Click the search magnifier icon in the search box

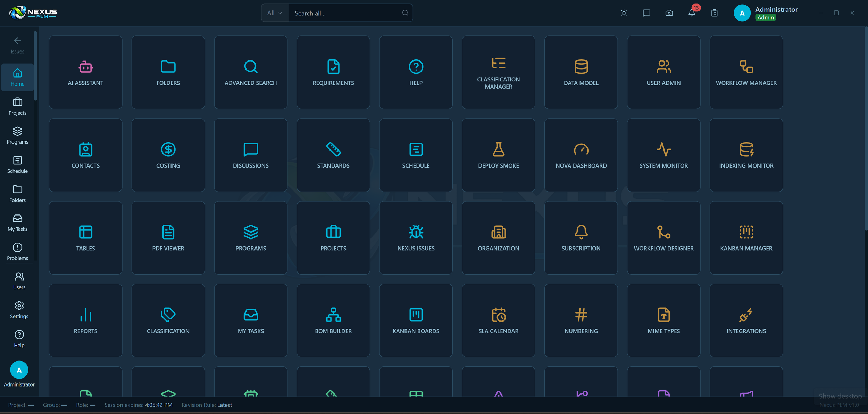(x=405, y=13)
